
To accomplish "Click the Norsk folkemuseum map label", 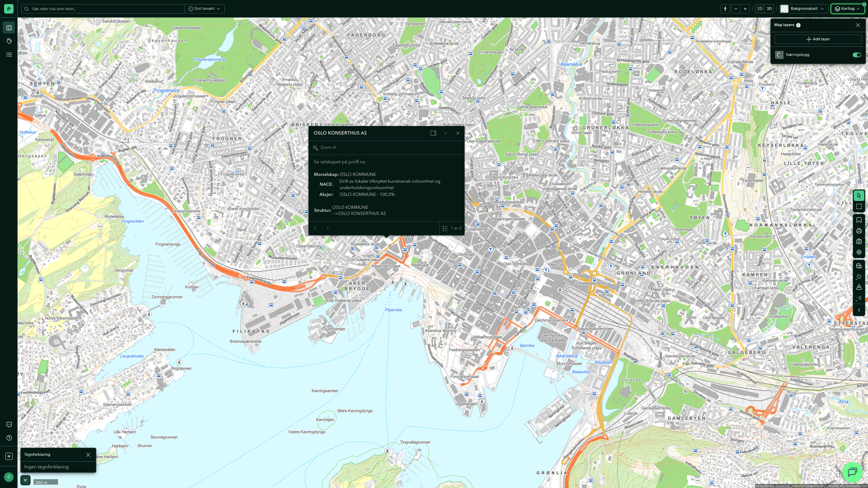I will (x=63, y=319).
